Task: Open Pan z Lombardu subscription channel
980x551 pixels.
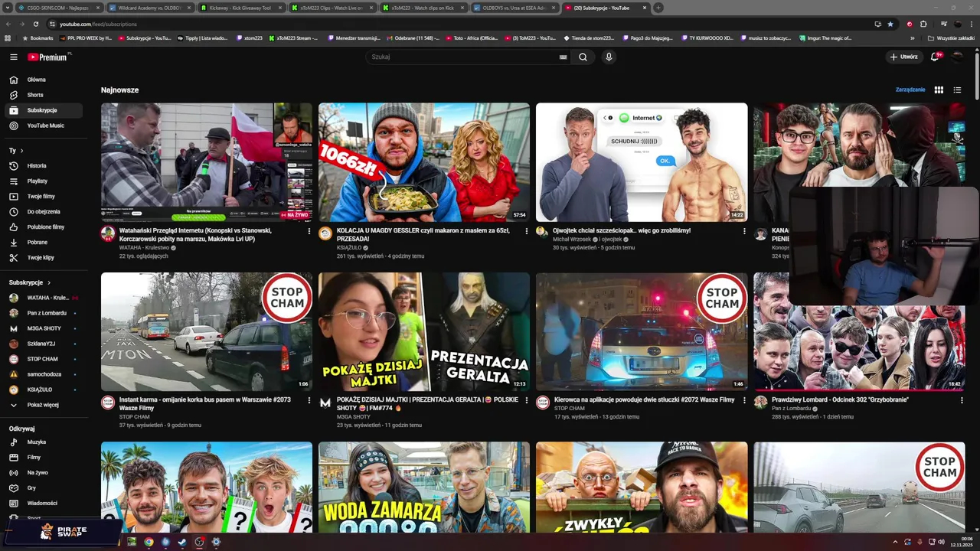Action: tap(44, 313)
